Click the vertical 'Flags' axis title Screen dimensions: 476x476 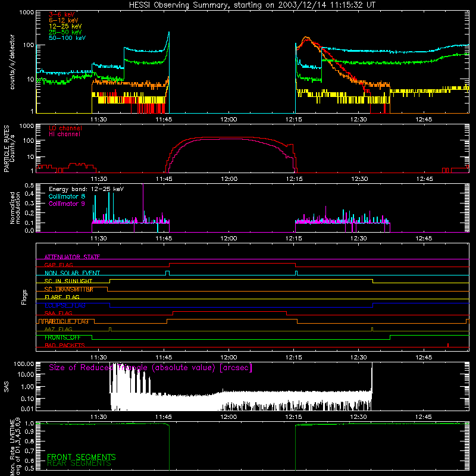[x=24, y=297]
